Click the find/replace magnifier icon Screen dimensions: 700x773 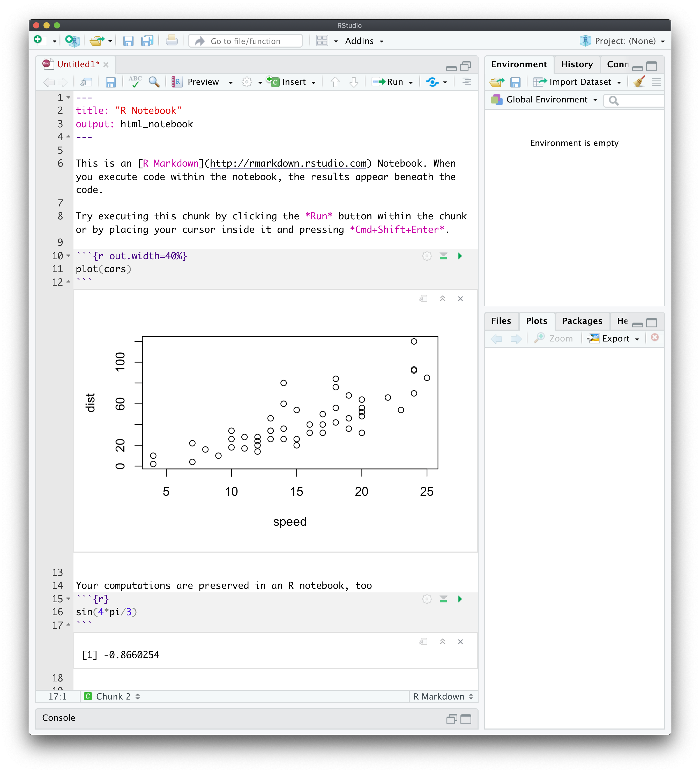click(154, 82)
